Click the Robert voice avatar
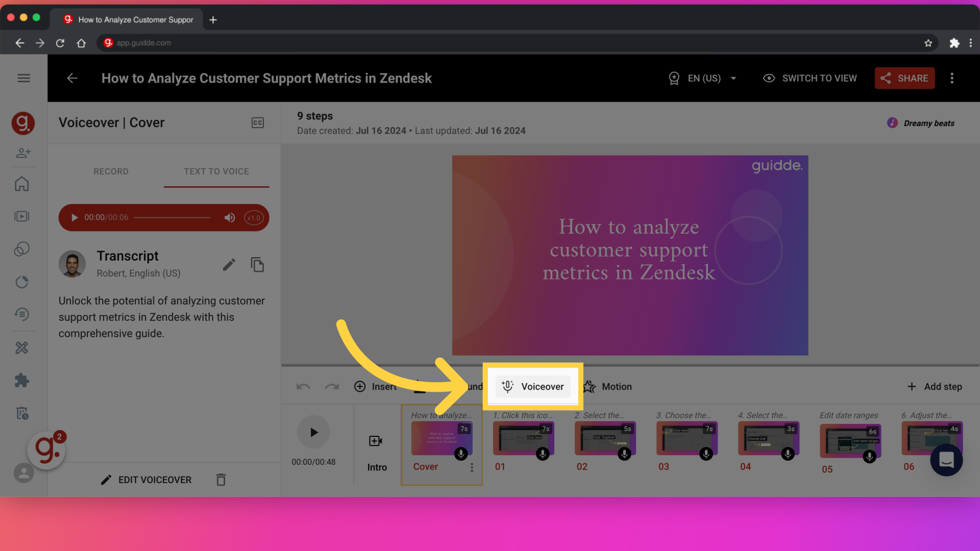Screen dimensions: 980x551 coord(72,264)
